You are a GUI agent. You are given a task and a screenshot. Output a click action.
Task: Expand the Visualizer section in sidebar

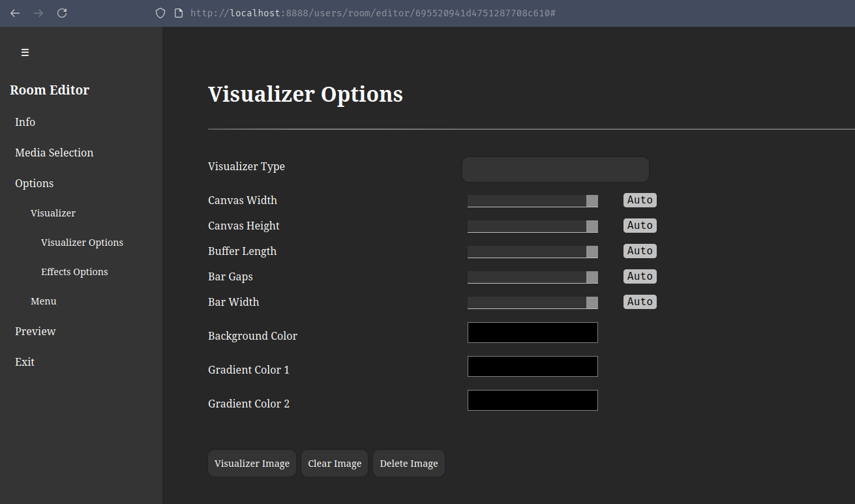53,213
